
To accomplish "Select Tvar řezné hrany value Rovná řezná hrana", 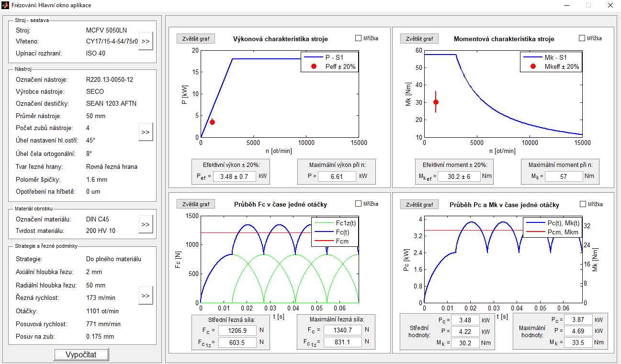I will (112, 167).
